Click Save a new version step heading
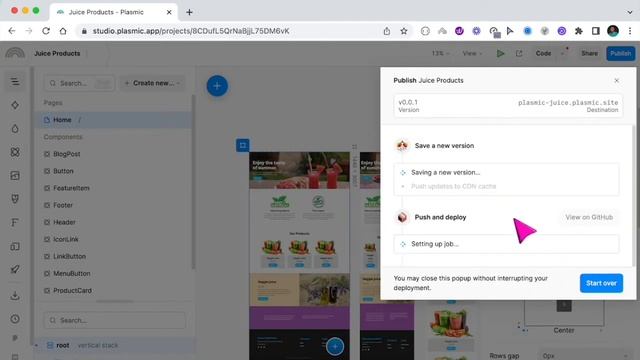This screenshot has height=360, width=640. (444, 146)
